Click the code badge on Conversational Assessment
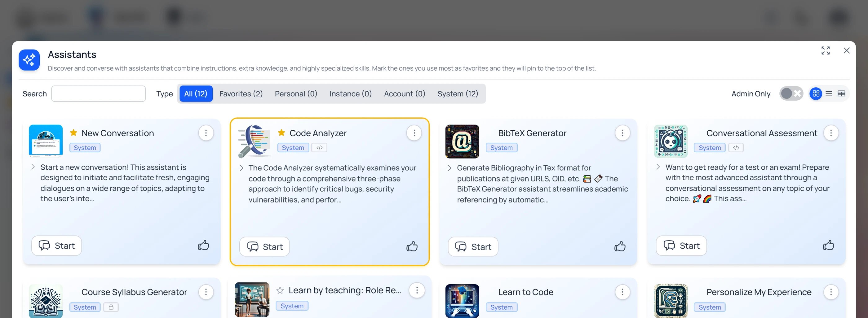 736,147
